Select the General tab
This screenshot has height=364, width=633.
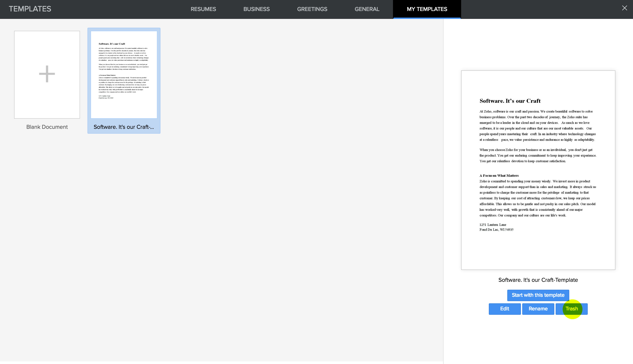coord(367,9)
